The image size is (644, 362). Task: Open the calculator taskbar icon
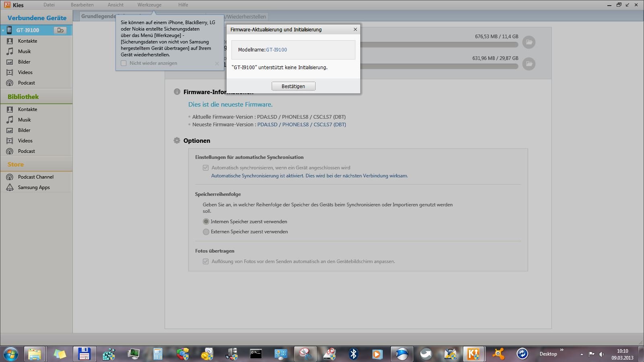[158, 354]
